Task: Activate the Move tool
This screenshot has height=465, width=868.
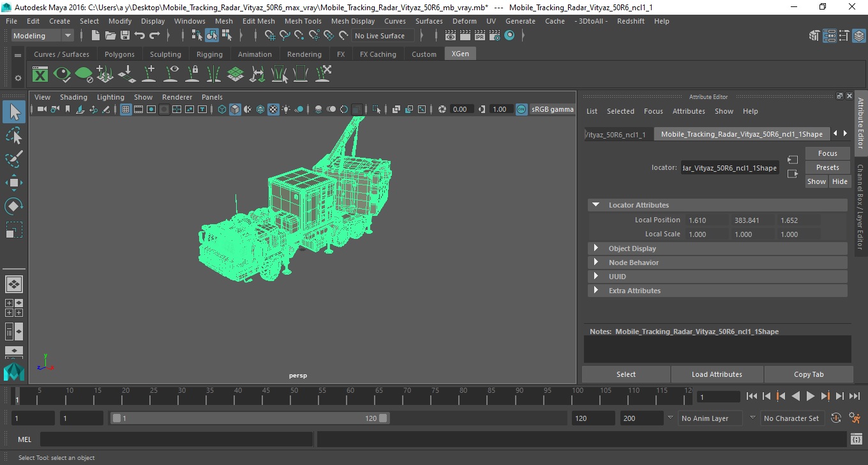Action: [14, 183]
